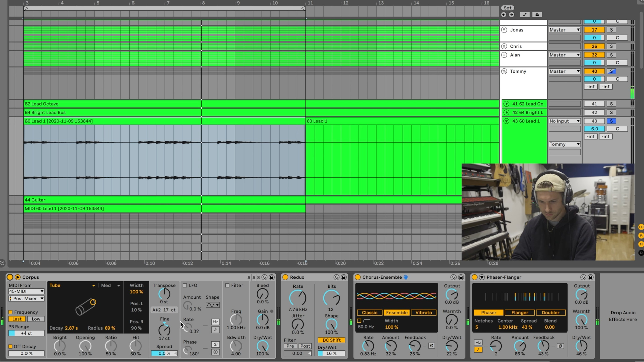Screen dimensions: 644x362
Task: Open the Post Mixer dropdown in Corpus
Action: (x=26, y=299)
